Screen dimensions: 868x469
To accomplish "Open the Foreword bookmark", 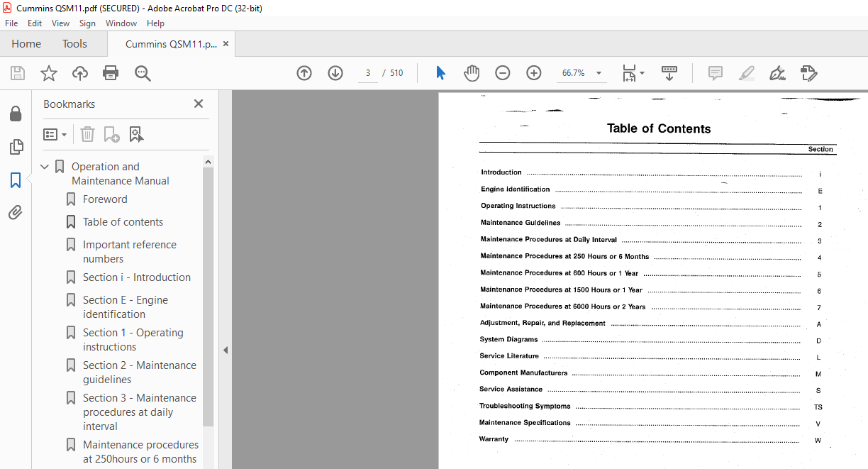I will coord(105,199).
